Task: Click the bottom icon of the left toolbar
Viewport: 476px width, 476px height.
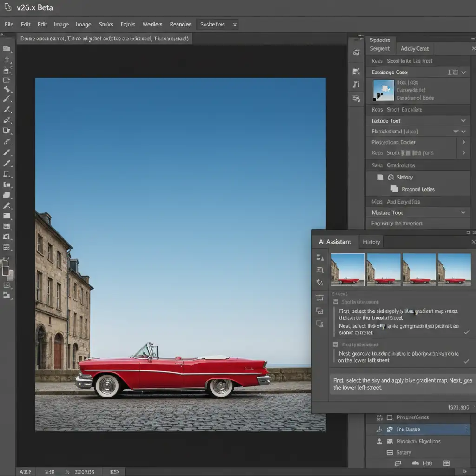Action: pyautogui.click(x=7, y=296)
